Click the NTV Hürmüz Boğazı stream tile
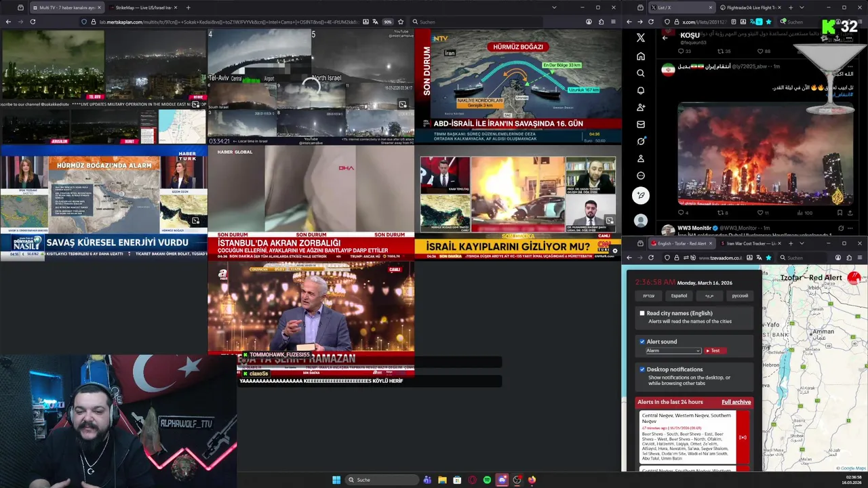The height and width of the screenshot is (488, 868). (x=517, y=86)
